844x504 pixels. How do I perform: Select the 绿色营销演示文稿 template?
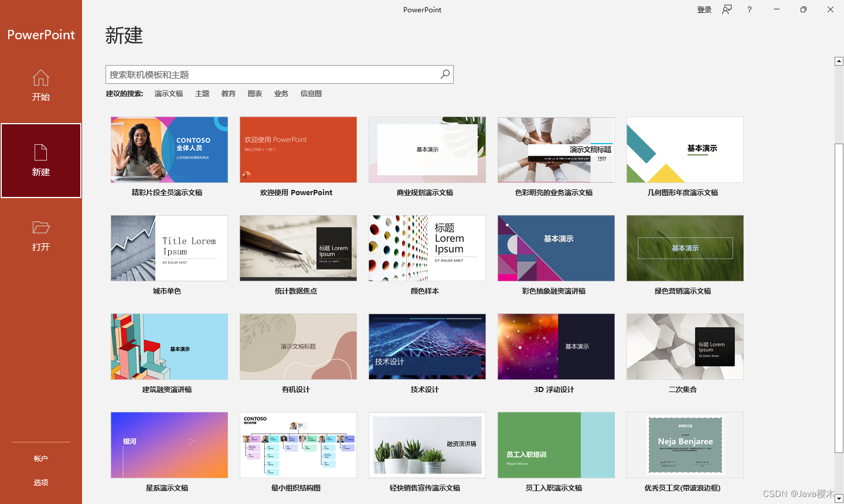pyautogui.click(x=685, y=248)
